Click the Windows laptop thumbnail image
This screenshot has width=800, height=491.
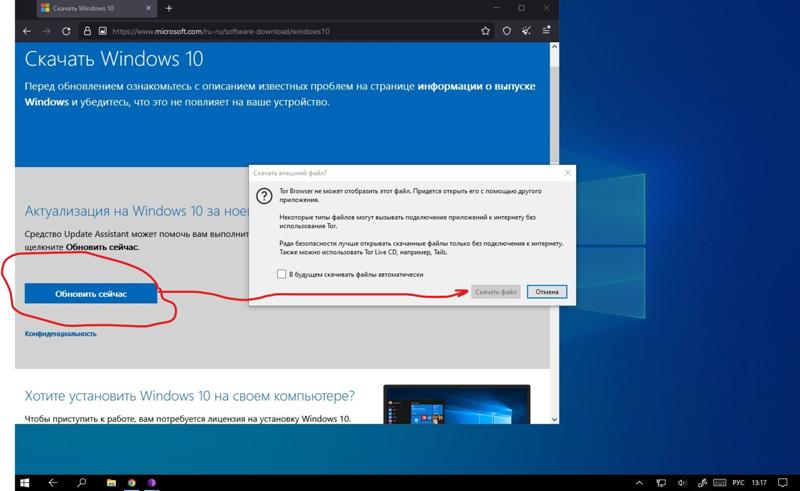tap(457, 404)
